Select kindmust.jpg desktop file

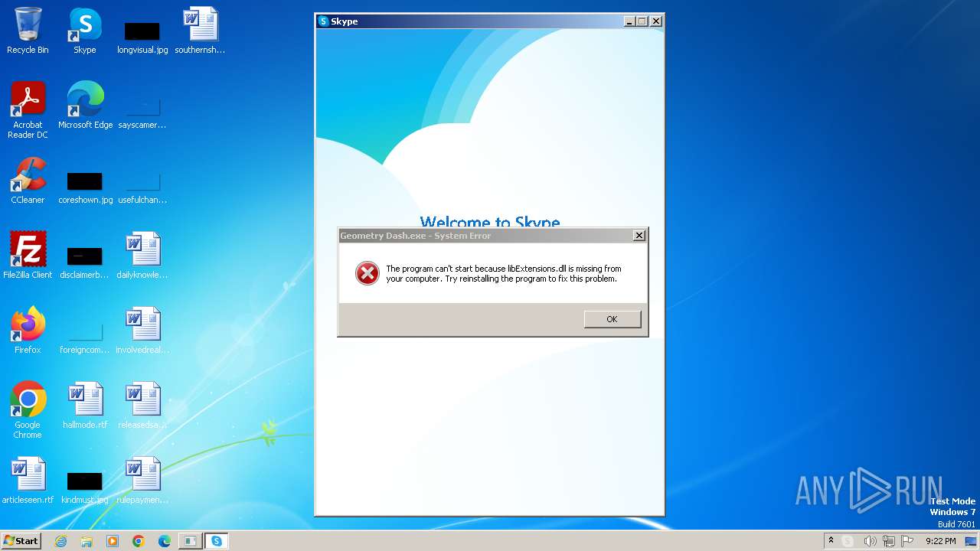click(x=85, y=487)
